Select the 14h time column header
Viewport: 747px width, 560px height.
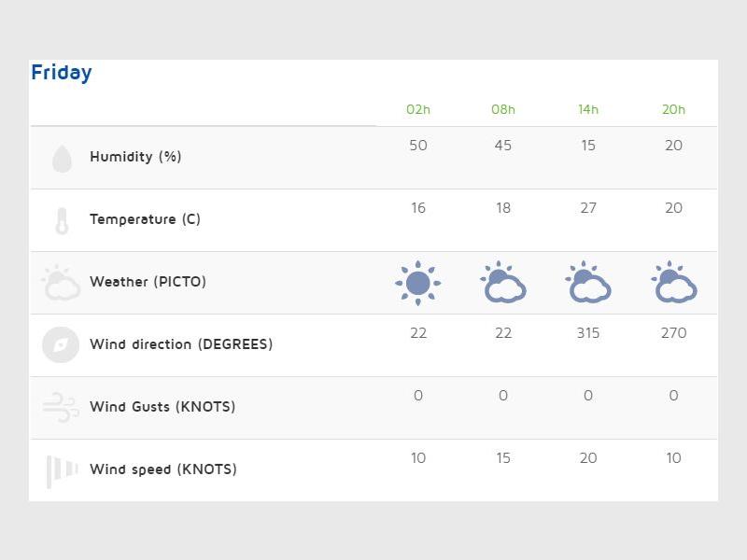click(588, 109)
